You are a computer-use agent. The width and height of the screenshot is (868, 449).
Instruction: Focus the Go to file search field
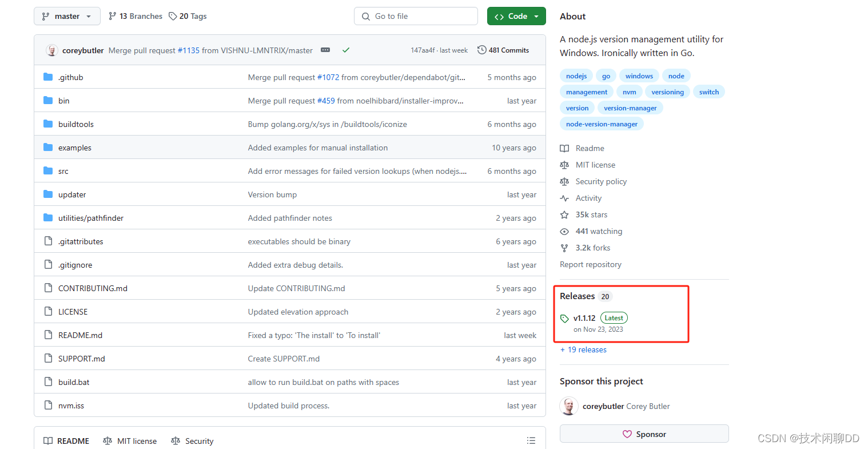(x=416, y=16)
